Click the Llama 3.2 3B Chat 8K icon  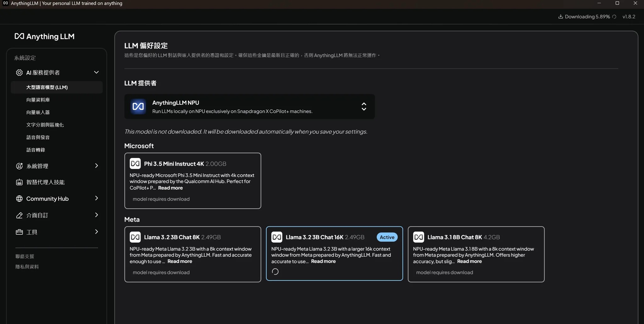[135, 237]
